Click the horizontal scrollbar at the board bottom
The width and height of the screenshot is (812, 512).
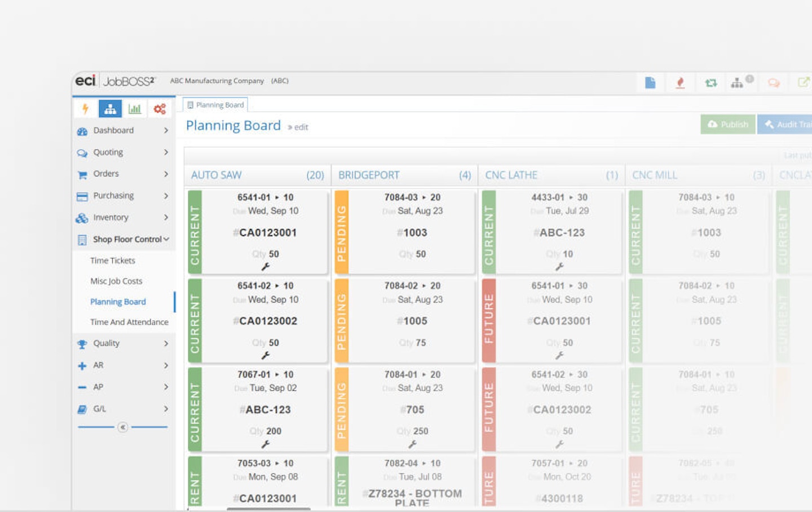click(x=268, y=509)
